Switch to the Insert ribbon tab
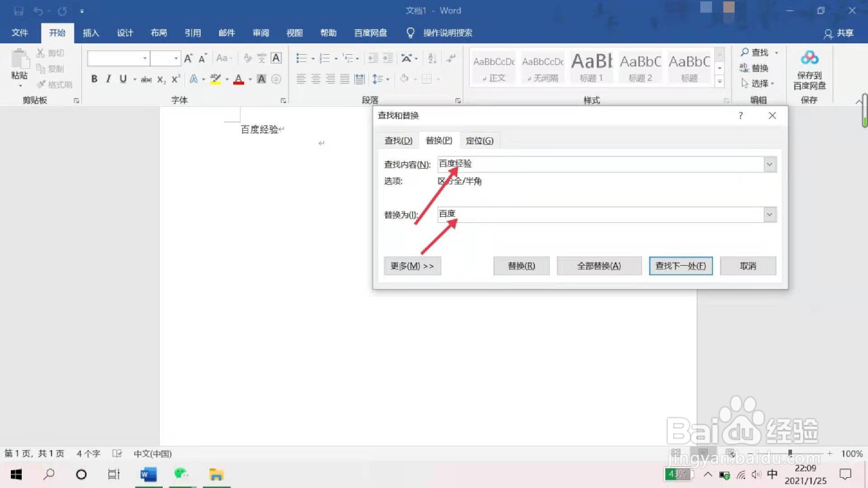This screenshot has height=488, width=868. (x=91, y=33)
